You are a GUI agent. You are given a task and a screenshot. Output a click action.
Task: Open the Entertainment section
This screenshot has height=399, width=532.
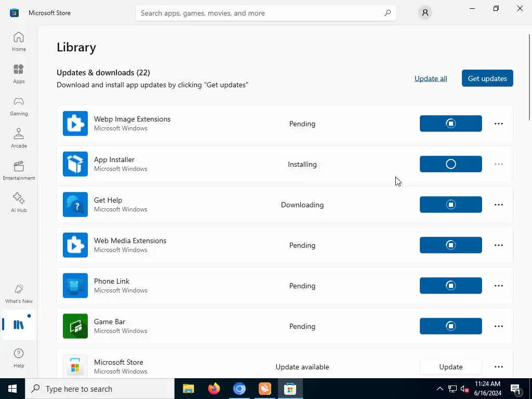tap(19, 170)
